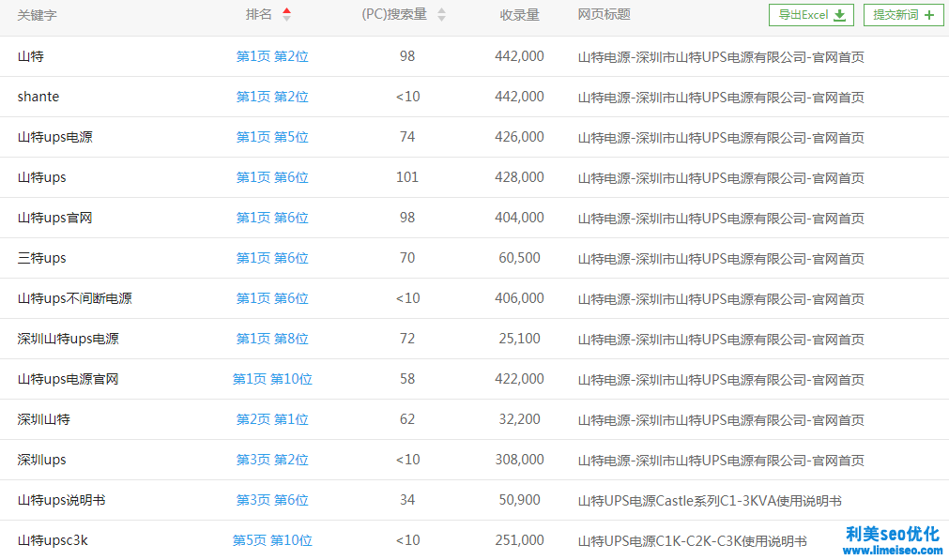
Task: Click indexed count 25,100
Action: pos(519,339)
